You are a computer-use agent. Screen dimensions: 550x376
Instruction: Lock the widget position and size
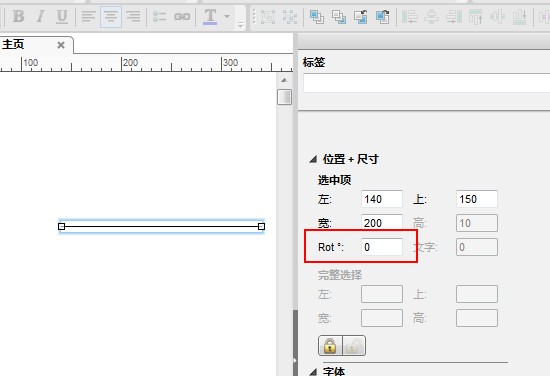(x=330, y=345)
